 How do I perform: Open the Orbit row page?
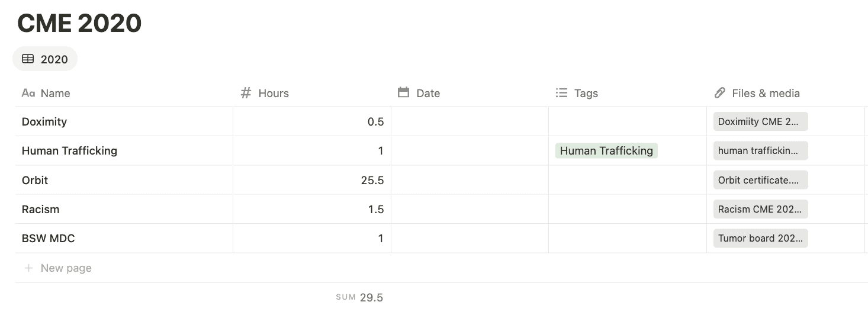pyautogui.click(x=35, y=180)
